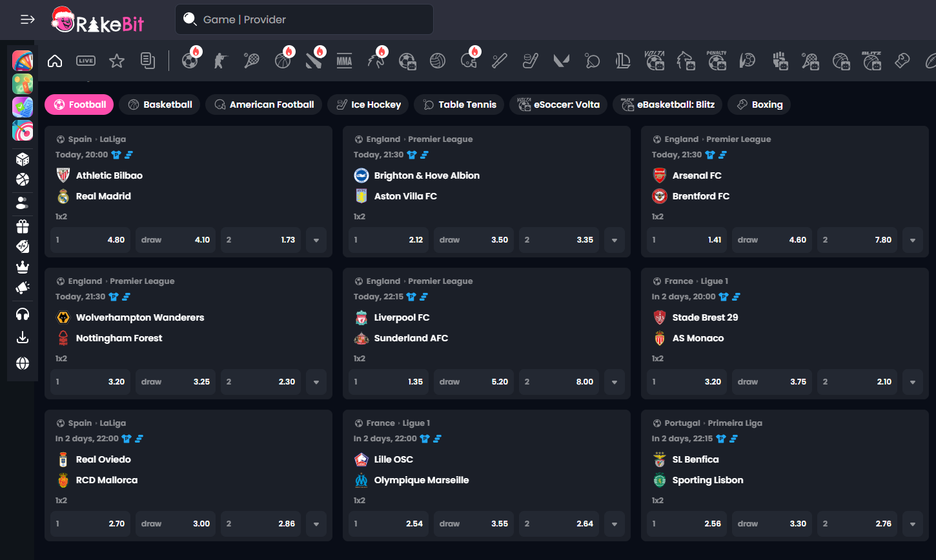The height and width of the screenshot is (560, 936).
Task: Open favorites star icon in sports bar
Action: 117,61
